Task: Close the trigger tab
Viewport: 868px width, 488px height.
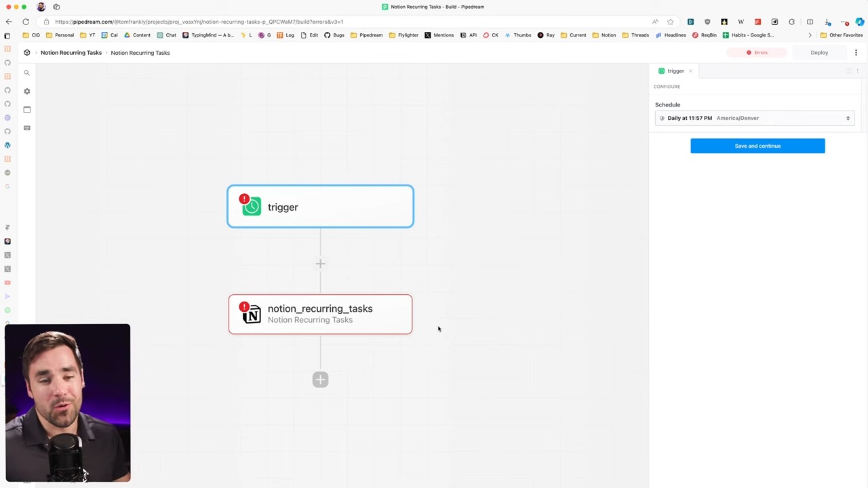Action: 690,71
